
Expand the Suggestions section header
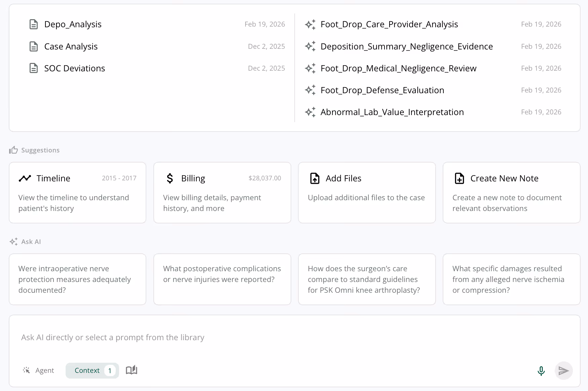pos(34,150)
